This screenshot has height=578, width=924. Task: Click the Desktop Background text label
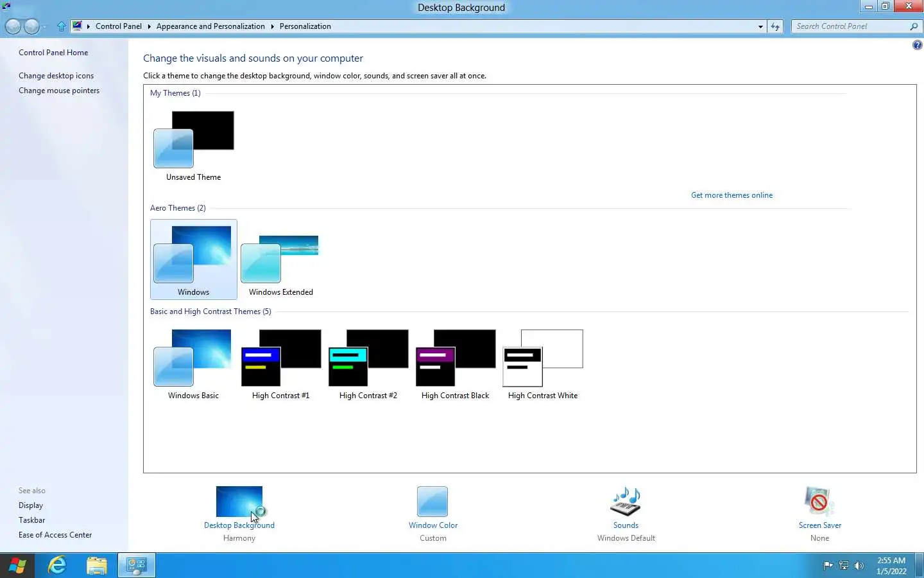tap(239, 525)
